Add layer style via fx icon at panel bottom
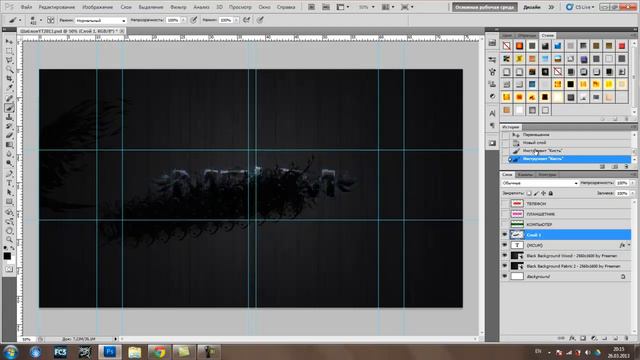Viewport: 640px width, 360px height. (572, 338)
